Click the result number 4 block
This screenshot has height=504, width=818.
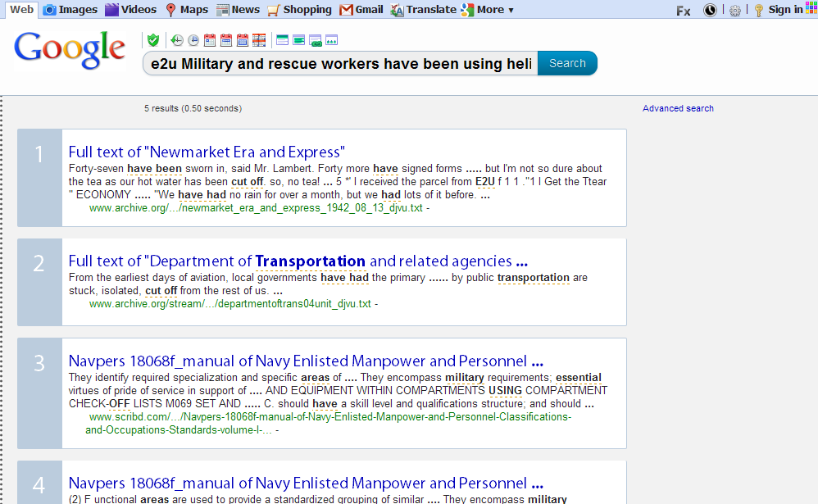click(39, 483)
